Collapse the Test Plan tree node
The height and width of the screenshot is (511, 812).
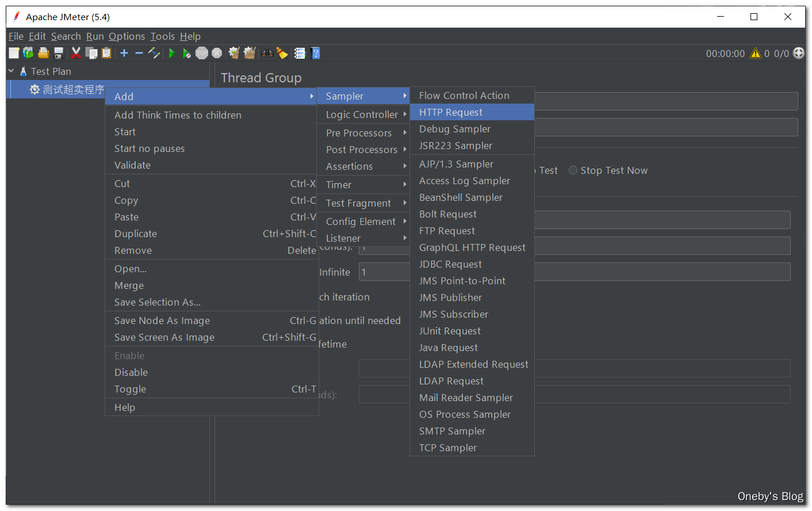point(11,71)
